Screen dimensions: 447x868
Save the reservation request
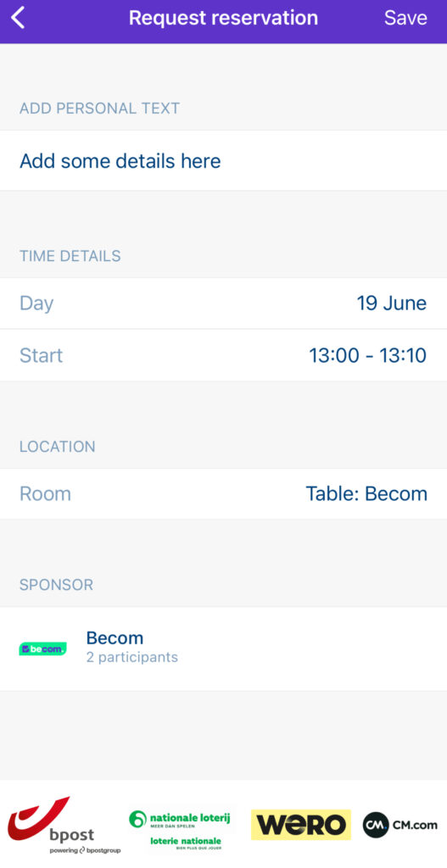click(x=405, y=18)
